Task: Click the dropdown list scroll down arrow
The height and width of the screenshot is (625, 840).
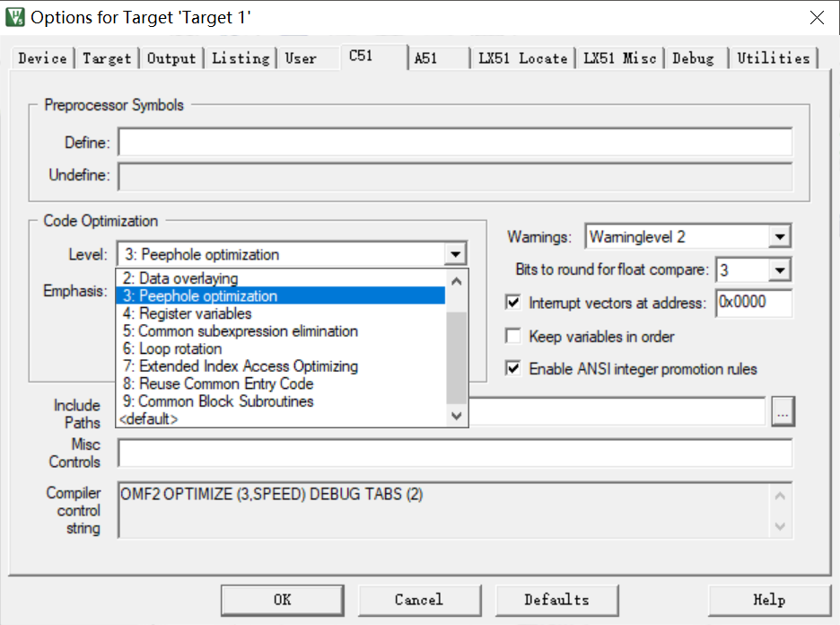Action: click(457, 416)
